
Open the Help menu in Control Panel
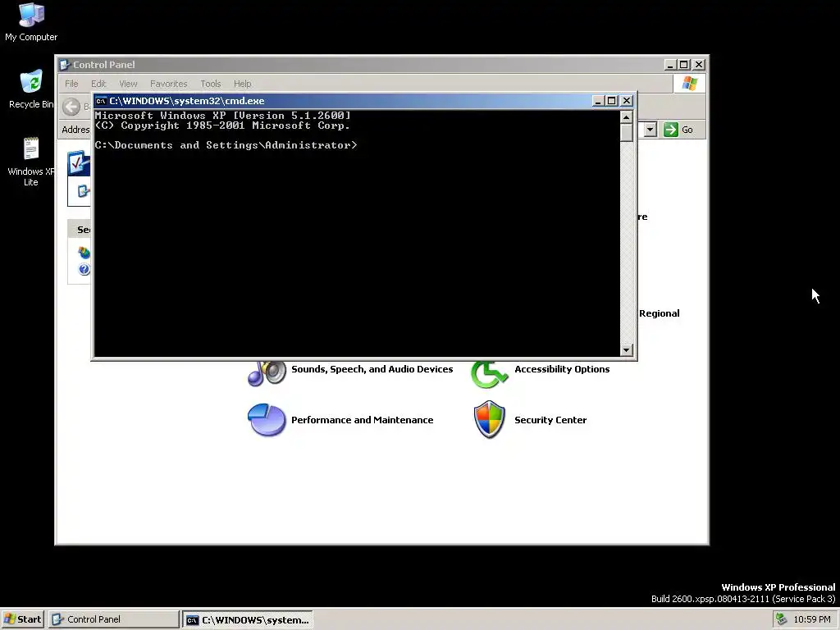coord(242,84)
